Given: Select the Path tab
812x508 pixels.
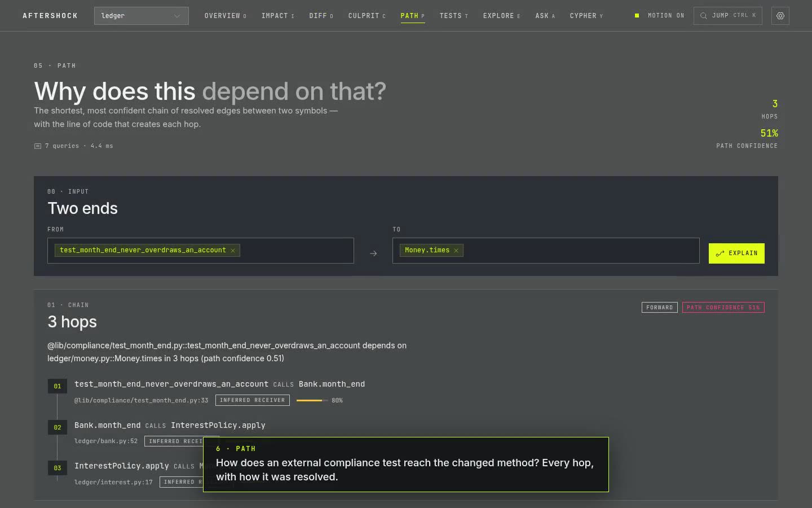Looking at the screenshot, I should click(412, 16).
